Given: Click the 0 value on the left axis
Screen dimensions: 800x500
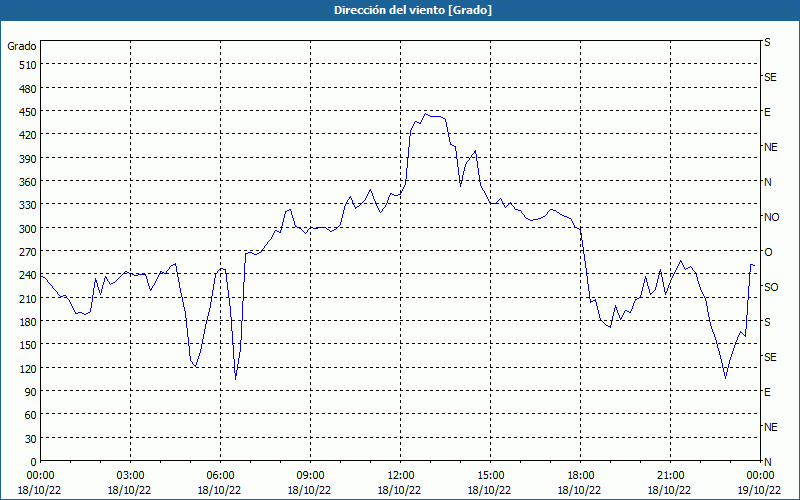Looking at the screenshot, I should pyautogui.click(x=34, y=462).
